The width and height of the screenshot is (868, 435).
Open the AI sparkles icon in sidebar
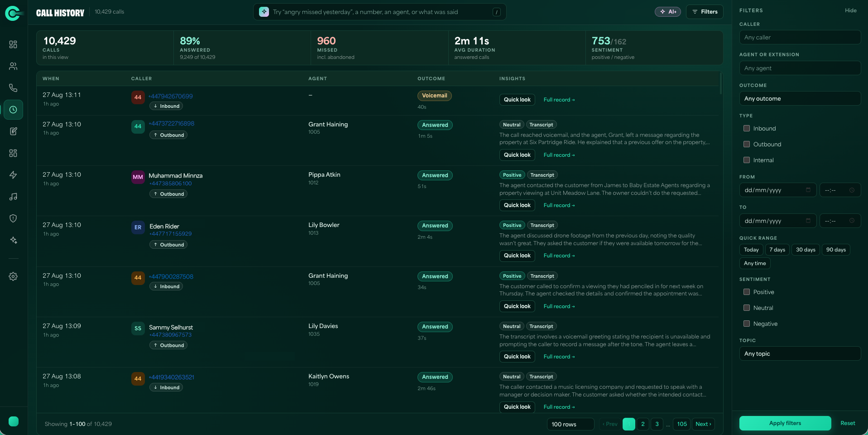point(13,240)
